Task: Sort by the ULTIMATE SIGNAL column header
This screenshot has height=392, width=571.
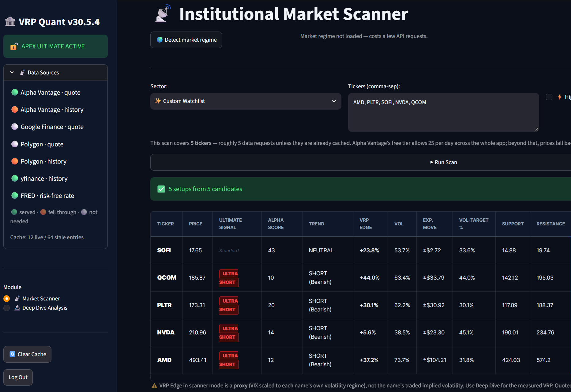Action: point(237,224)
